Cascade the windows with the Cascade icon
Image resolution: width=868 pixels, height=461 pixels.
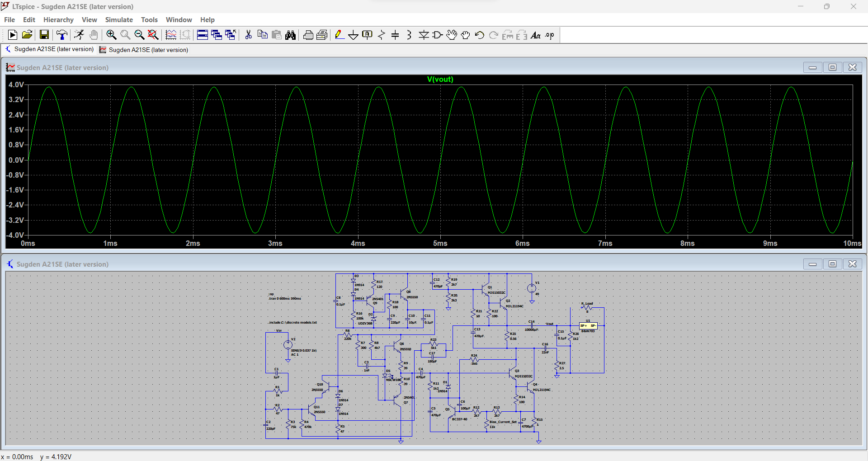click(217, 35)
